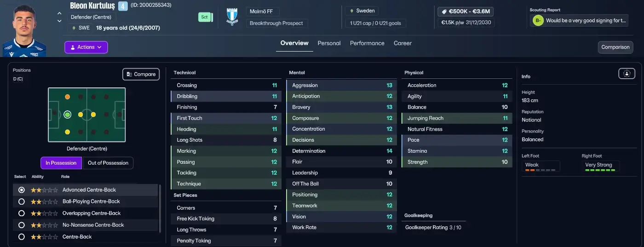Viewport: 644px width, 247px height.
Task: Click the Breakthrough Prospect status chip
Action: [277, 23]
